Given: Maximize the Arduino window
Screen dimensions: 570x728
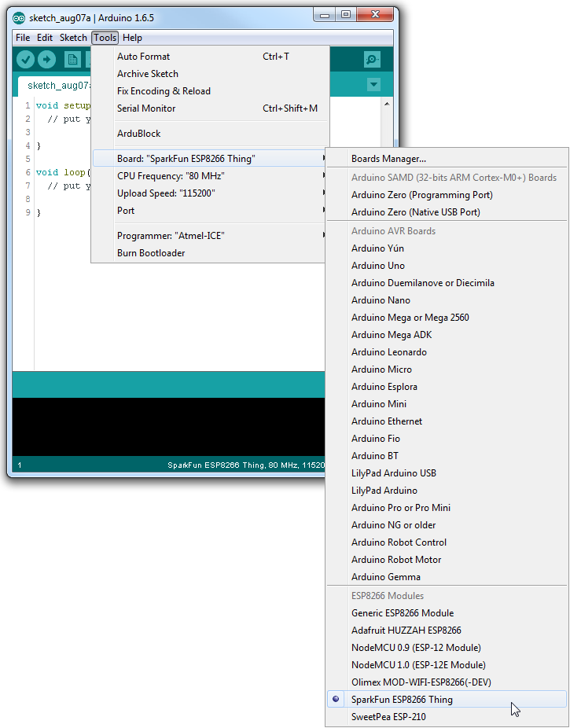Looking at the screenshot, I should (x=346, y=15).
